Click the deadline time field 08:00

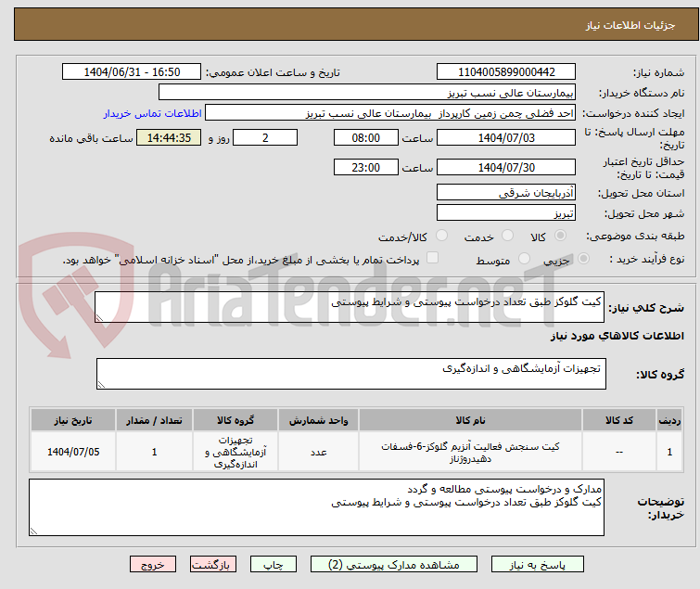tap(365, 137)
